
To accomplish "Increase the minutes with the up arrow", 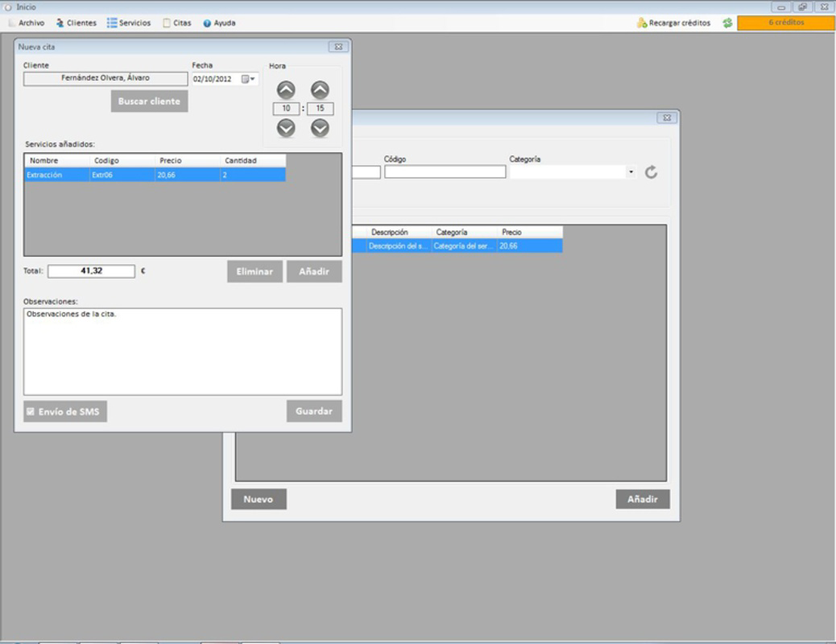I will (x=320, y=89).
